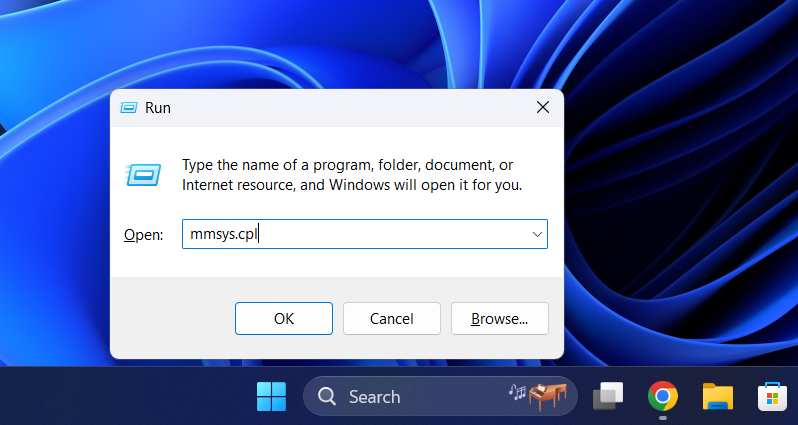Launch Google Chrome from the taskbar

pos(662,397)
